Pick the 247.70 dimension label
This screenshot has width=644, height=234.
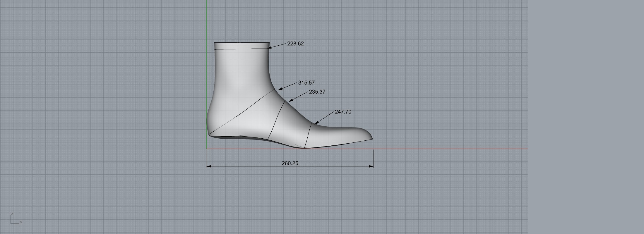343,112
